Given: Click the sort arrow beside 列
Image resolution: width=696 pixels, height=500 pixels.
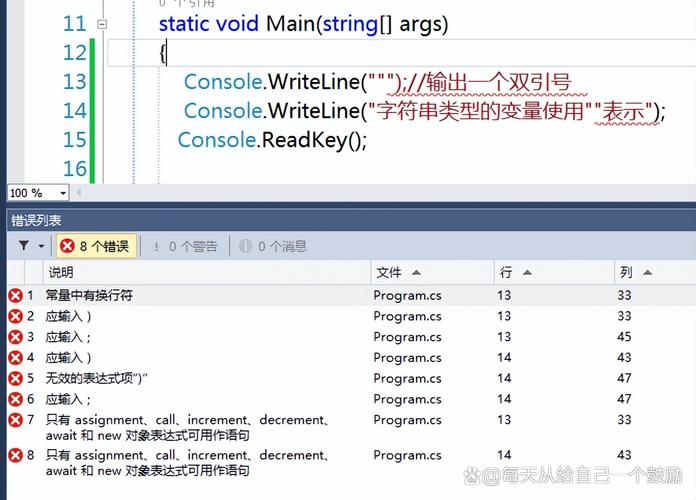Looking at the screenshot, I should 647,272.
